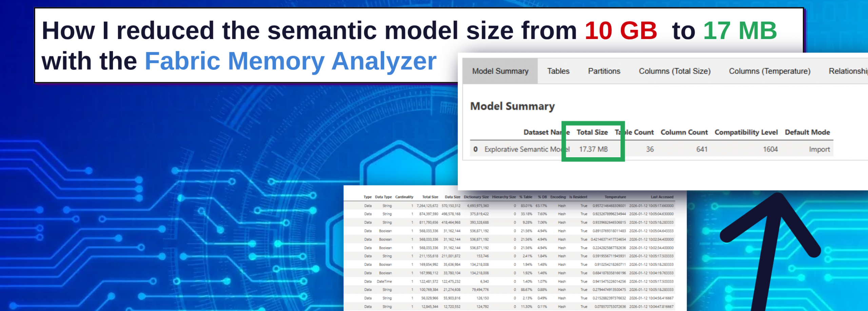The width and height of the screenshot is (868, 311).
Task: Click the blue "Fabric Memory Analyzer" title text
Action: (291, 61)
